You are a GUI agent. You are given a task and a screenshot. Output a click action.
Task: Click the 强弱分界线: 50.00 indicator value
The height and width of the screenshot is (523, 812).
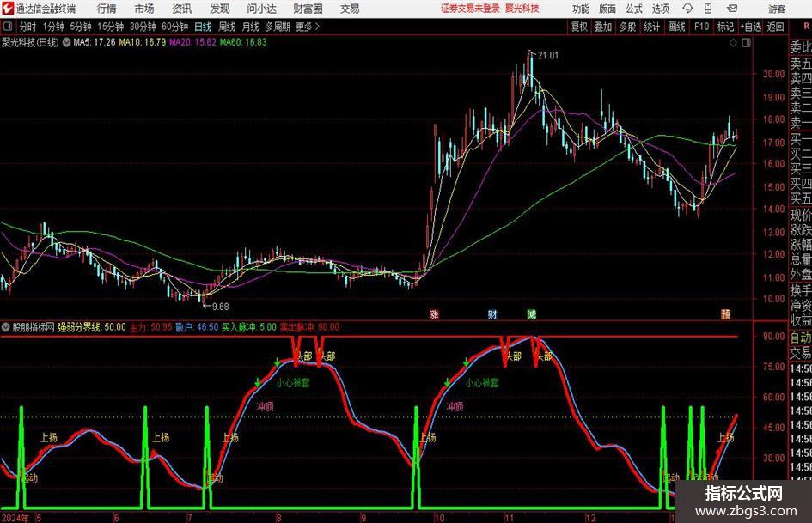tap(92, 327)
